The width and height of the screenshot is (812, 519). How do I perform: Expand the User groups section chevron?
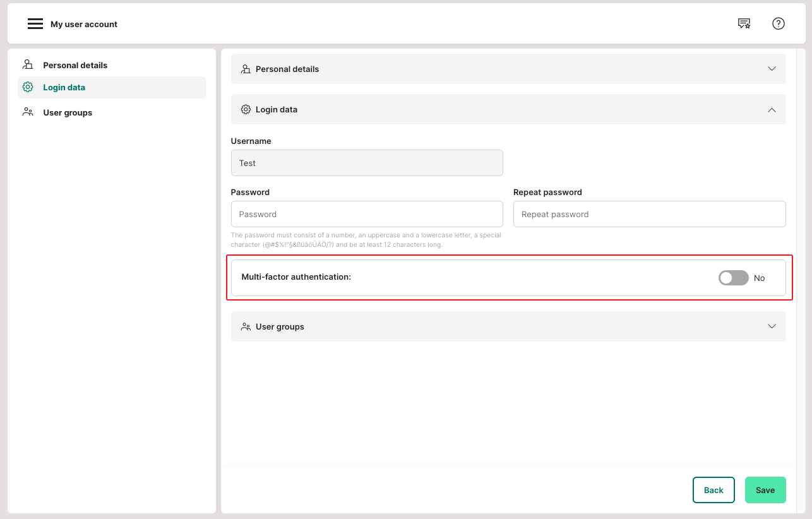(x=772, y=326)
